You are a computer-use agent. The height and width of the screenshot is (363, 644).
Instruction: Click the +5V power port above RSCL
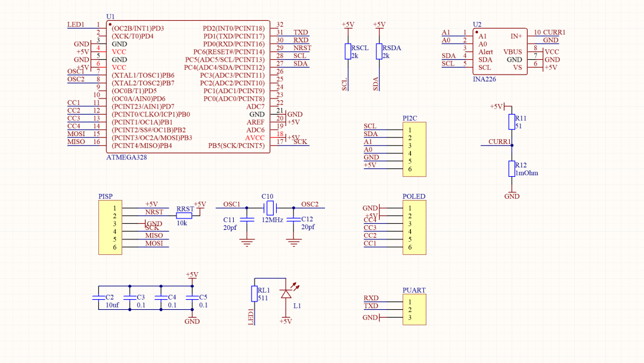[348, 26]
